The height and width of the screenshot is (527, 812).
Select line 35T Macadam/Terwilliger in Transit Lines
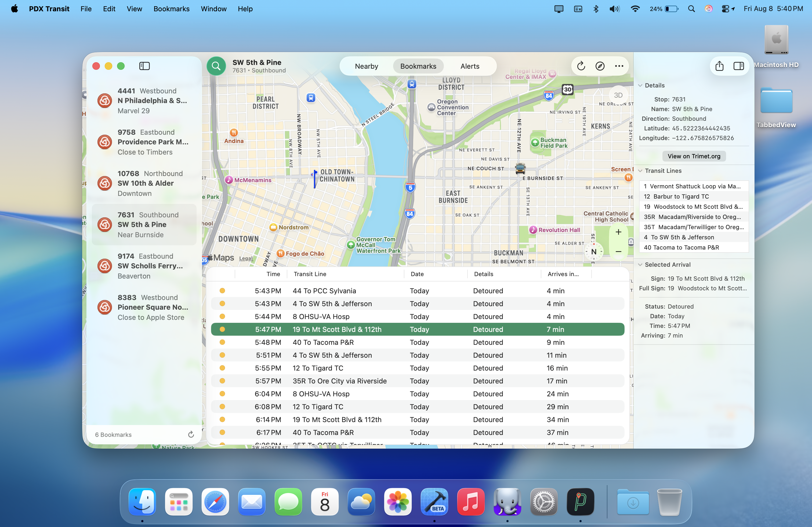click(x=694, y=227)
